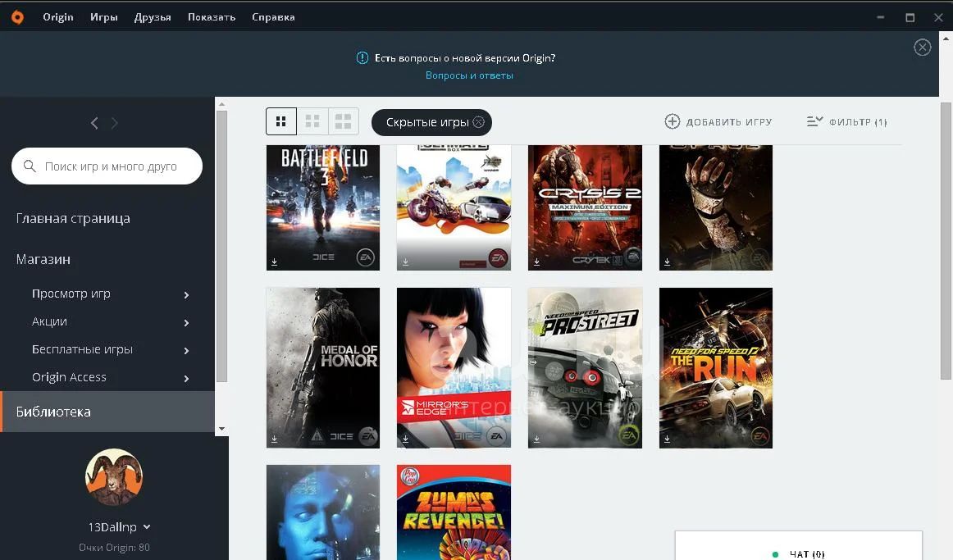This screenshot has height=560, width=953.
Task: Go back with the left arrow
Action: coord(94,123)
